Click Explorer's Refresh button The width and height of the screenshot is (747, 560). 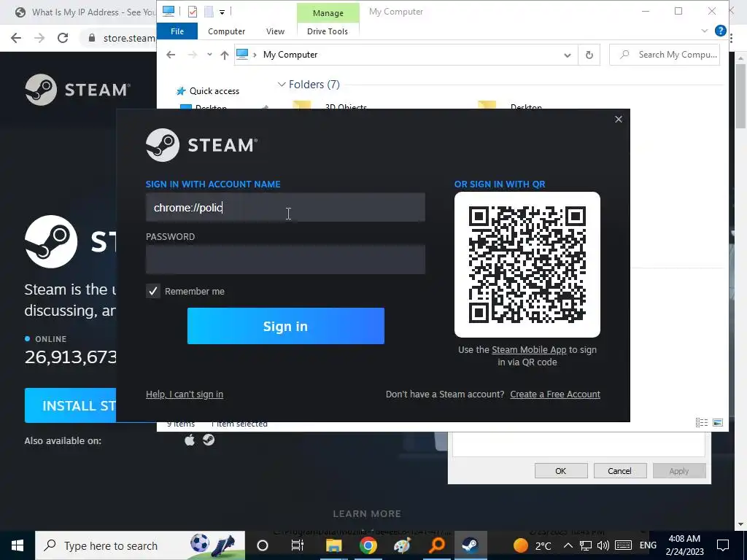[589, 55]
